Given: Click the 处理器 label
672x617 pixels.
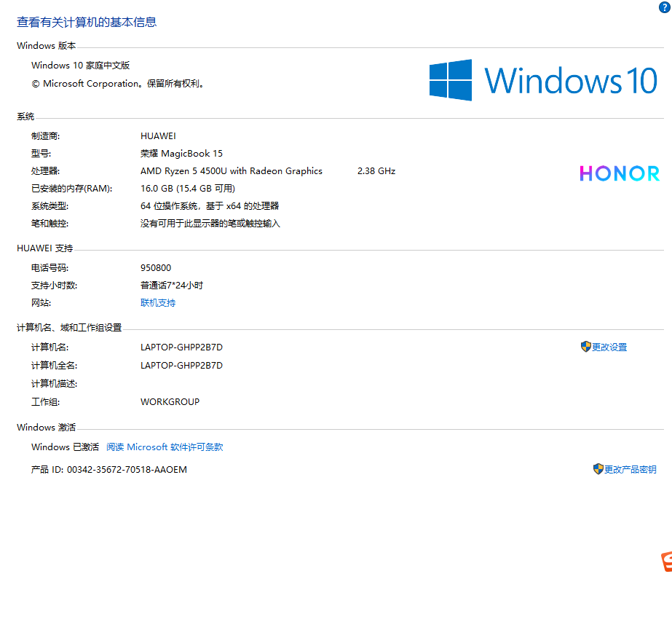Looking at the screenshot, I should pos(45,171).
